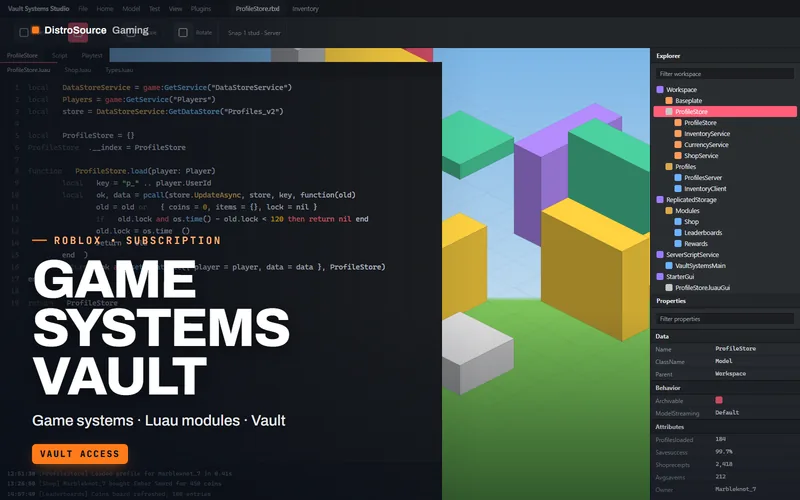Screen dimensions: 800x500
Task: Click the blue Leaderboards module icon
Action: pyautogui.click(x=678, y=233)
